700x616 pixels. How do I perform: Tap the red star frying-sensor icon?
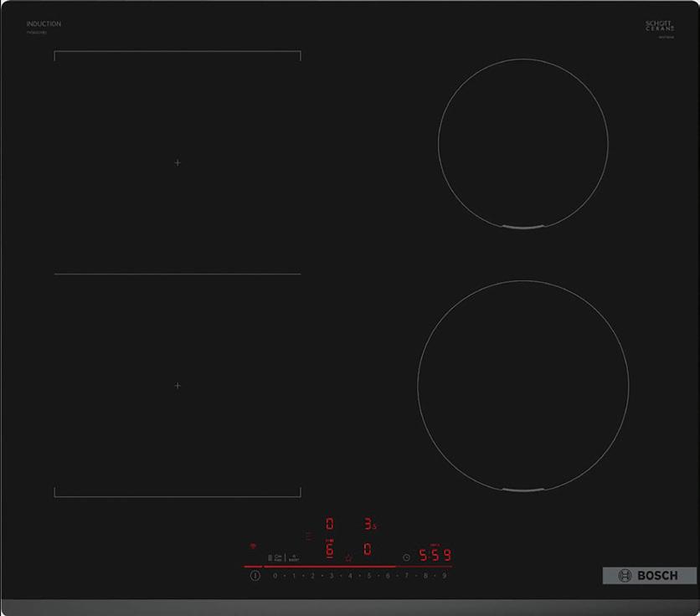coord(348,558)
